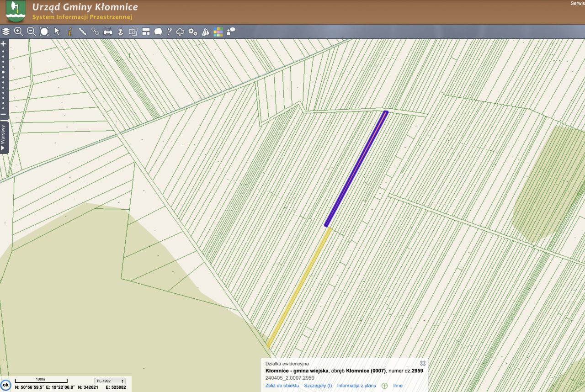Click the blue highlighted parcel on map
The width and height of the screenshot is (585, 392).
click(356, 168)
